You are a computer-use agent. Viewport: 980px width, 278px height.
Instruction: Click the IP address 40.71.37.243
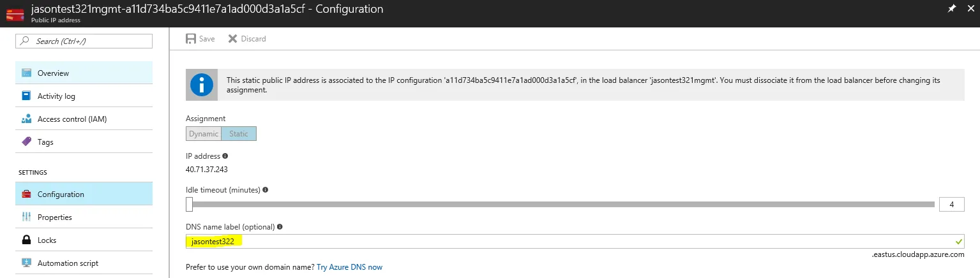(207, 170)
